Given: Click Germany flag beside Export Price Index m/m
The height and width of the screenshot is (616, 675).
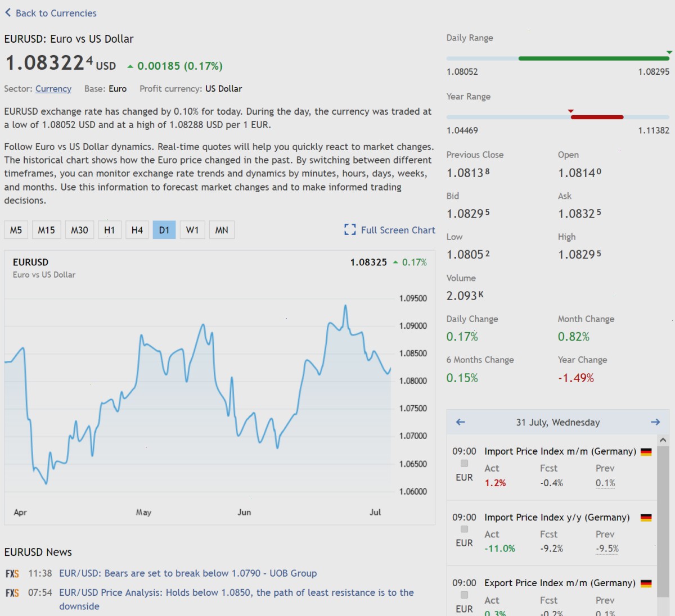Looking at the screenshot, I should (646, 583).
